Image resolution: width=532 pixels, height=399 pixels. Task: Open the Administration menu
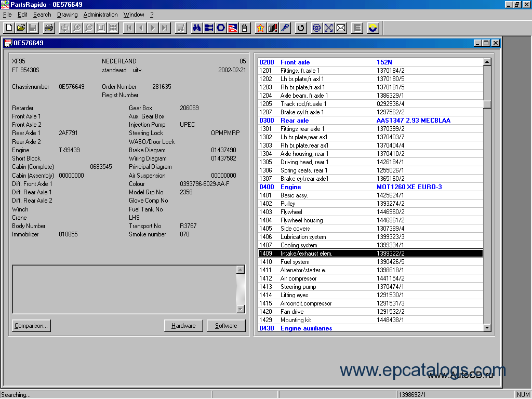[x=100, y=15]
